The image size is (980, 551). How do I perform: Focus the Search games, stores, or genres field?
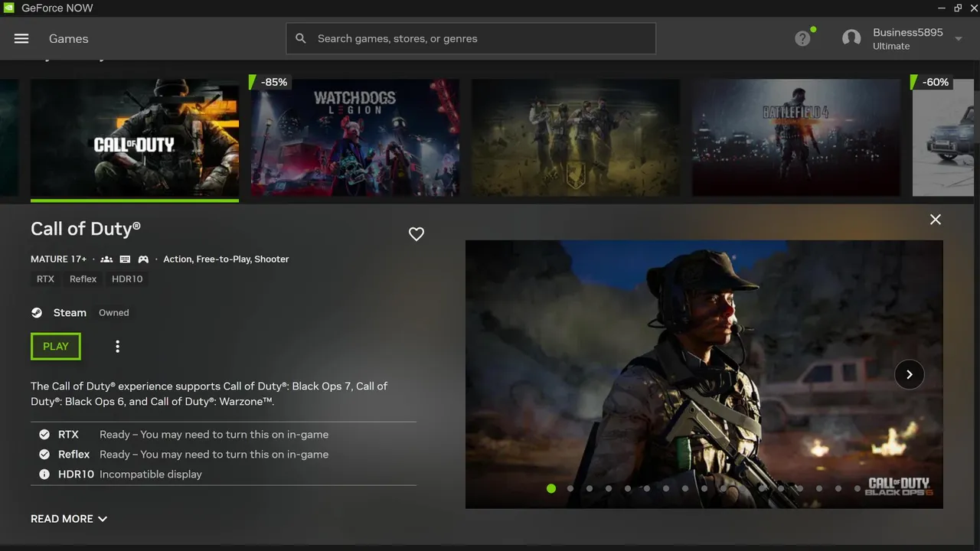[x=471, y=38]
